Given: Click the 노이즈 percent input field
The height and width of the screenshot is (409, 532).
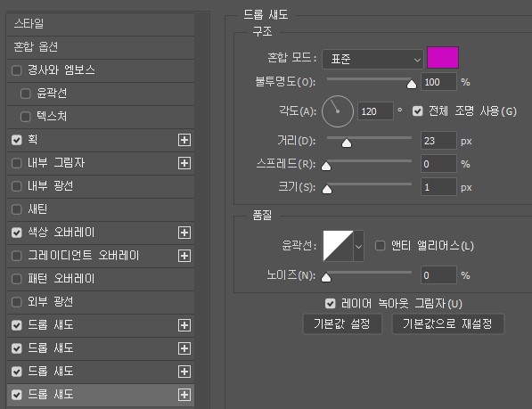Looking at the screenshot, I should click(438, 275).
